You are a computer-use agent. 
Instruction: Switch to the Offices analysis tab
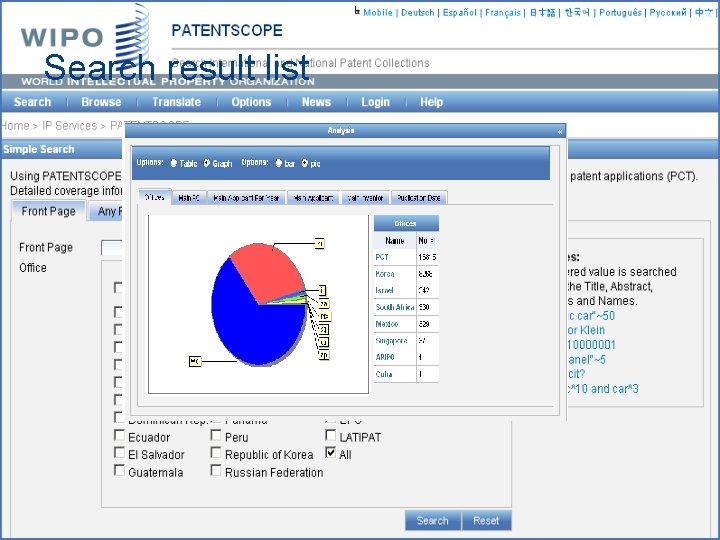pyautogui.click(x=155, y=197)
